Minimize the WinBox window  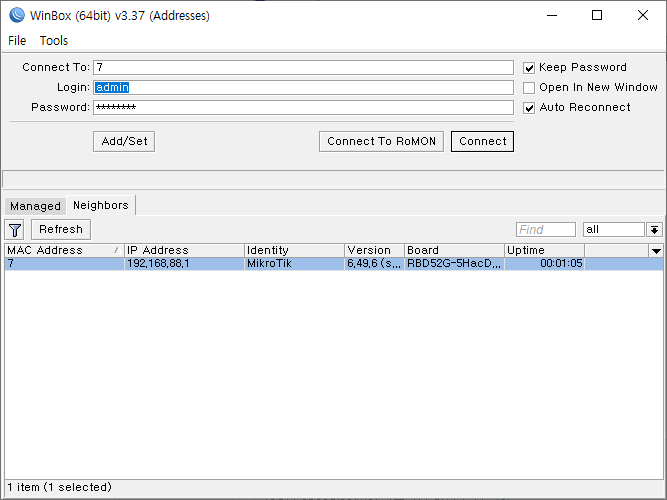(x=552, y=15)
